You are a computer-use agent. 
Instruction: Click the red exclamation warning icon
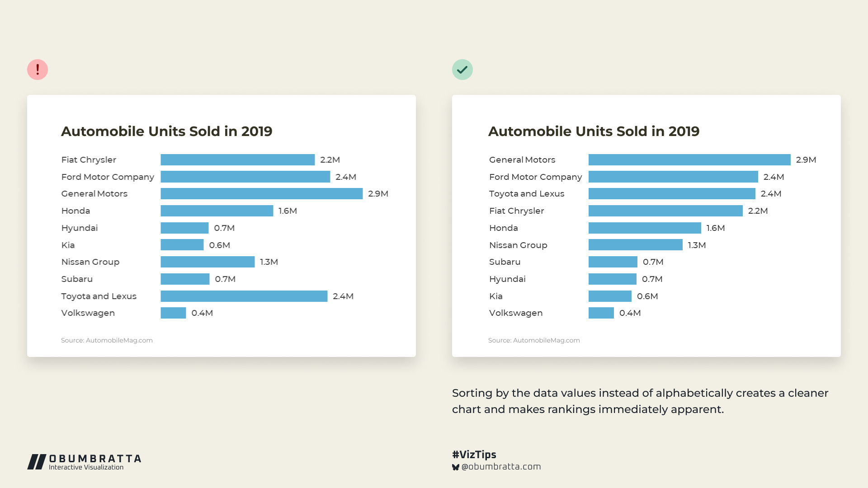tap(38, 70)
